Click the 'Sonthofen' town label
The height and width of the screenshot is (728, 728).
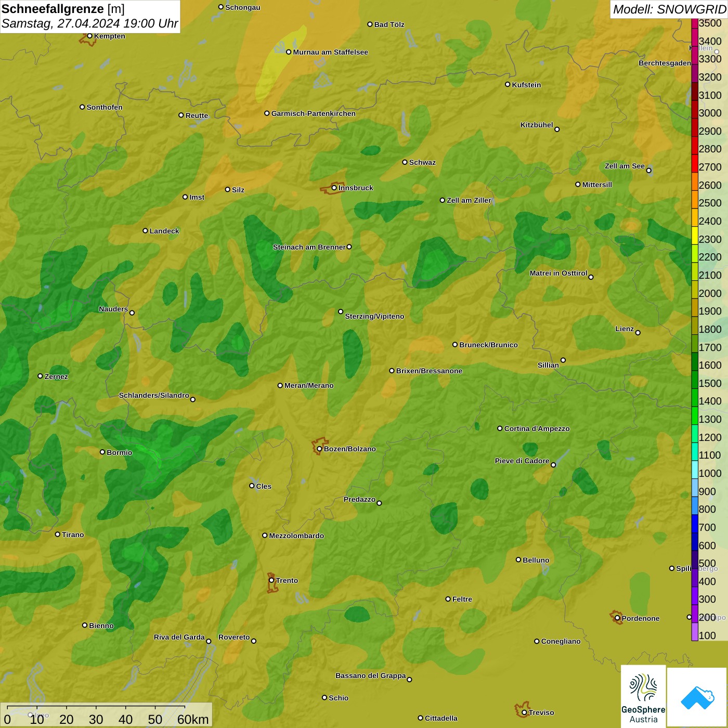(x=105, y=107)
